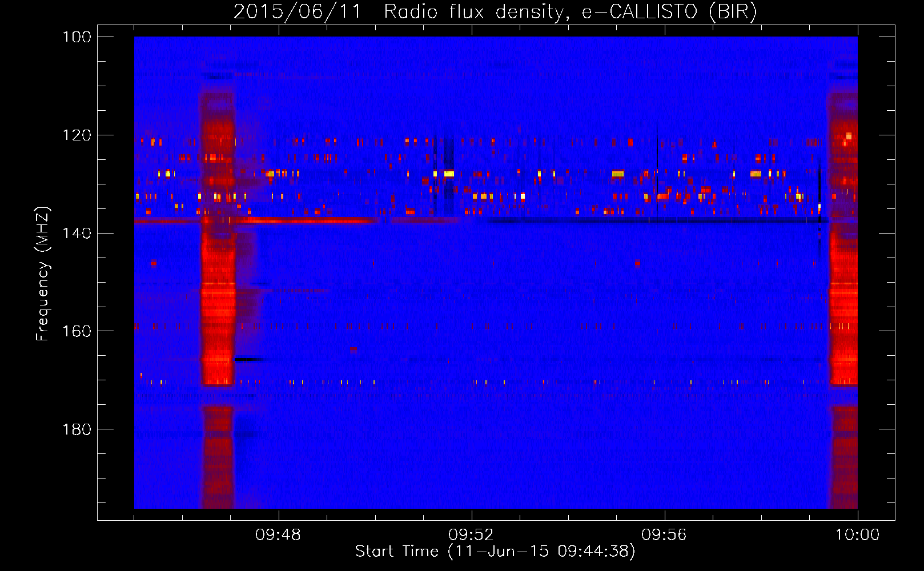Click the 120 frequency tick label
The image size is (924, 571).
(77, 135)
